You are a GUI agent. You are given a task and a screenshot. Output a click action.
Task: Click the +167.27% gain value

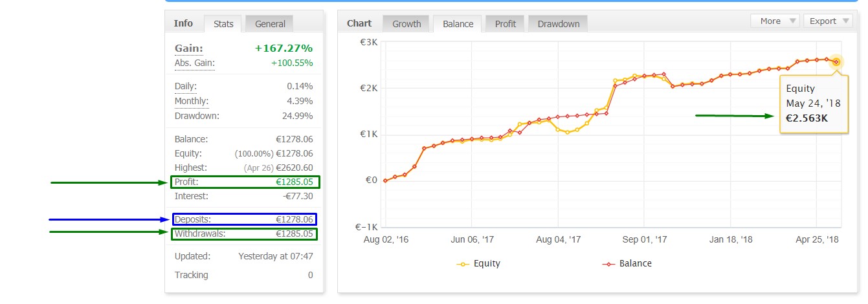284,49
